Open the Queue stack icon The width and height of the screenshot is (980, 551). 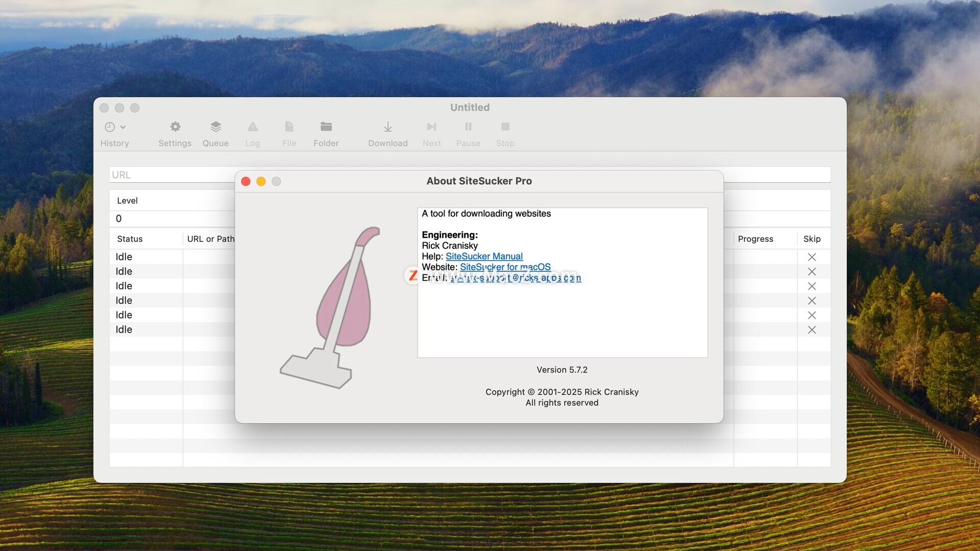tap(215, 127)
